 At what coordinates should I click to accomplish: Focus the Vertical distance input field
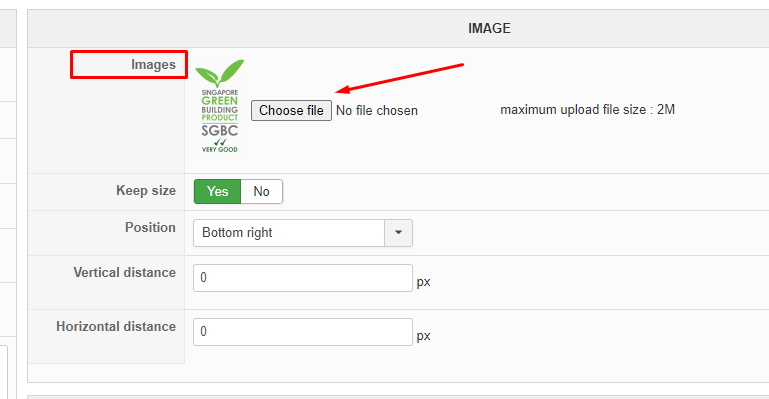(303, 278)
